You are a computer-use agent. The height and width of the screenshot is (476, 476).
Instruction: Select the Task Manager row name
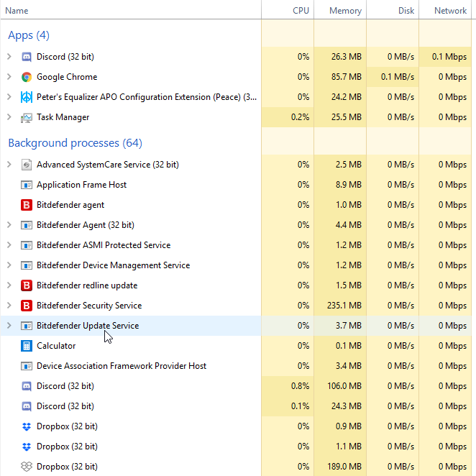[x=63, y=117]
